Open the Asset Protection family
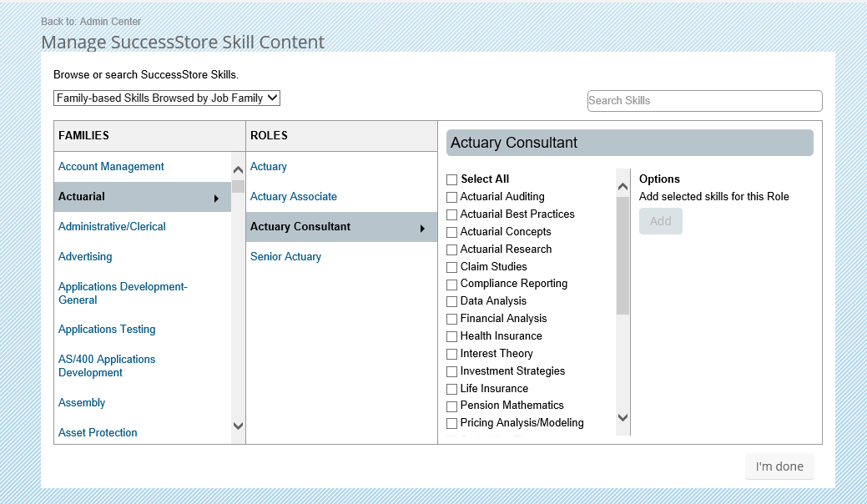The width and height of the screenshot is (867, 504). (x=98, y=433)
